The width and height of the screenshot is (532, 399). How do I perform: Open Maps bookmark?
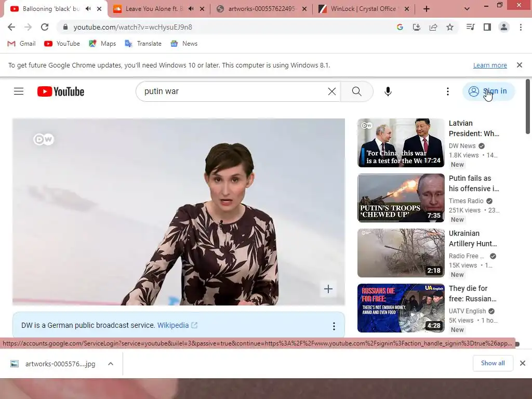tap(102, 44)
